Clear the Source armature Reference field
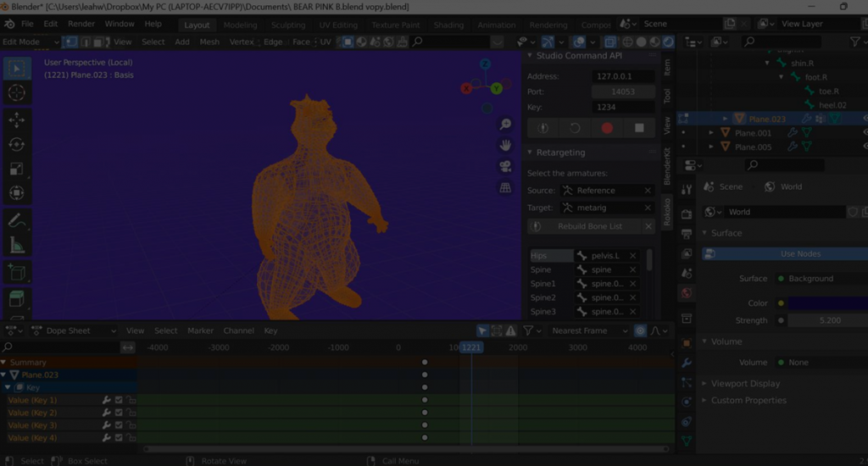This screenshot has width=868, height=466. [x=648, y=191]
